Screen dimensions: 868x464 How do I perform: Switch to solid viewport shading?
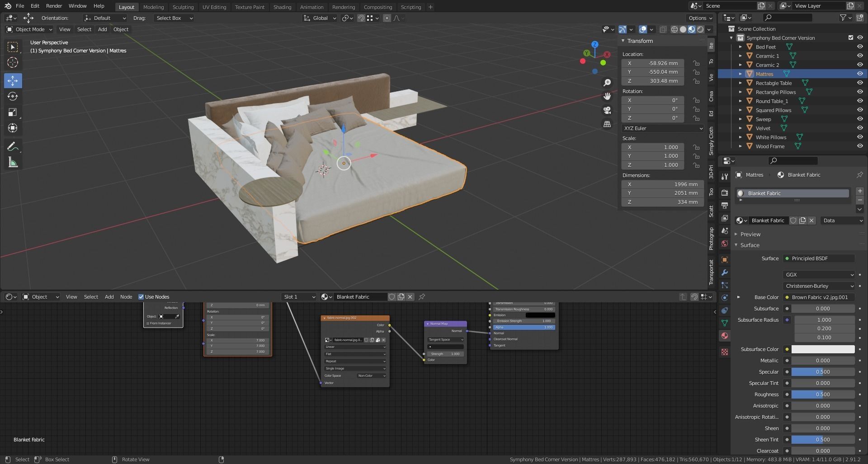point(683,29)
